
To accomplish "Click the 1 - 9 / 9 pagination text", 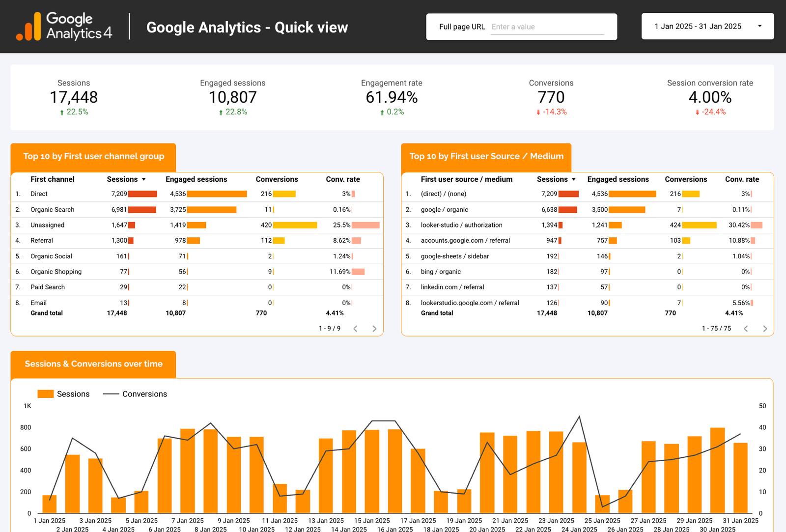I will click(330, 329).
